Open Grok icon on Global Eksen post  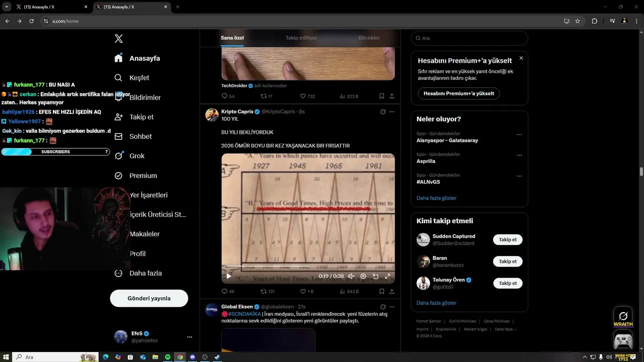coord(383,307)
